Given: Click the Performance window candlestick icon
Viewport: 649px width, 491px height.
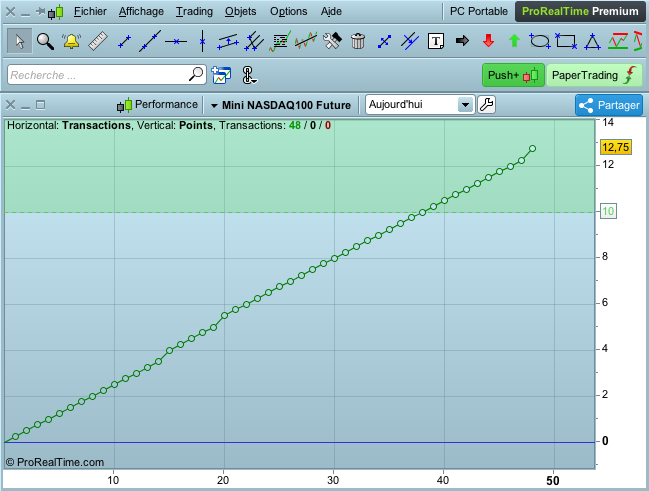Looking at the screenshot, I should [124, 106].
